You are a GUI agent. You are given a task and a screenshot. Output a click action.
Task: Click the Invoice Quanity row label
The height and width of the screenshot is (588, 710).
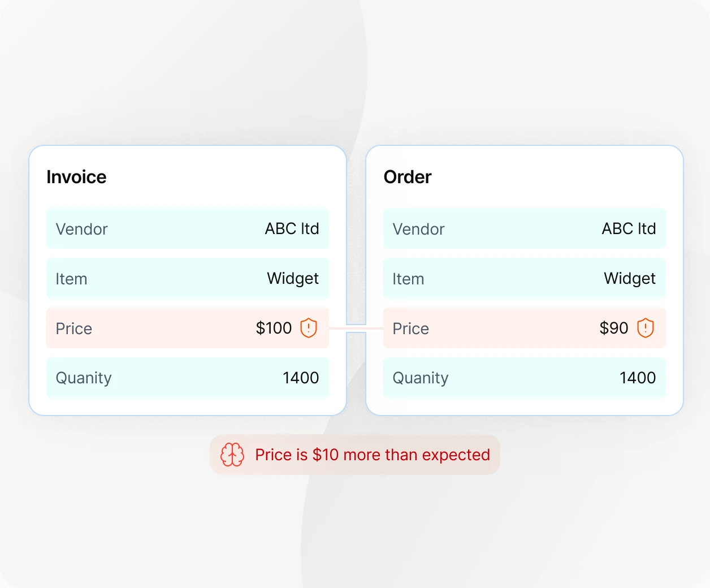pos(84,378)
